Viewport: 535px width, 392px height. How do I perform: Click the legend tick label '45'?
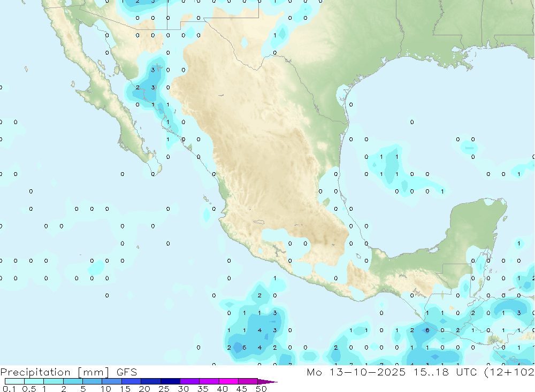pyautogui.click(x=242, y=389)
